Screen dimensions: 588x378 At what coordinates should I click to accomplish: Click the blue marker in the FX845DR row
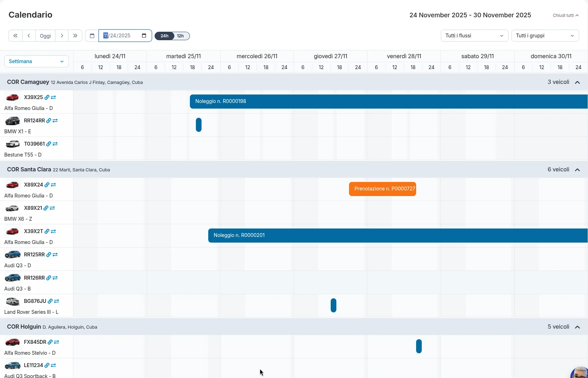click(419, 346)
